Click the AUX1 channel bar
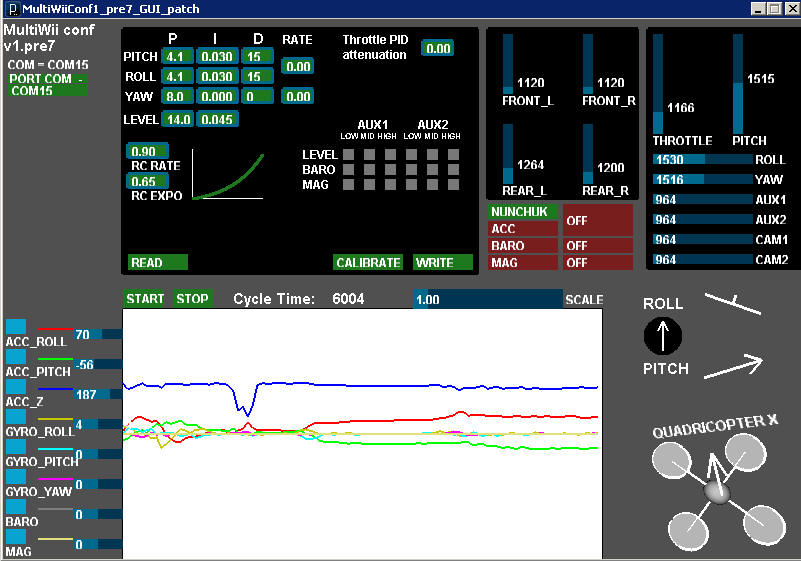 tap(703, 199)
